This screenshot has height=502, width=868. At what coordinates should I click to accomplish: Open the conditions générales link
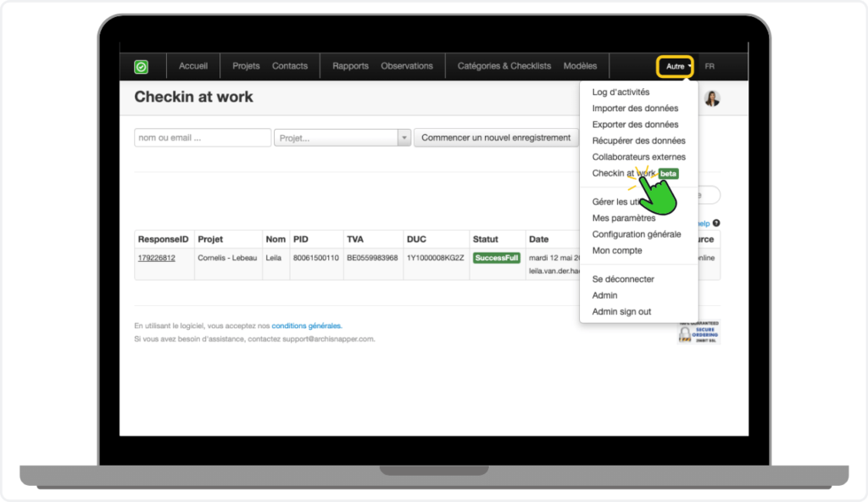click(307, 326)
